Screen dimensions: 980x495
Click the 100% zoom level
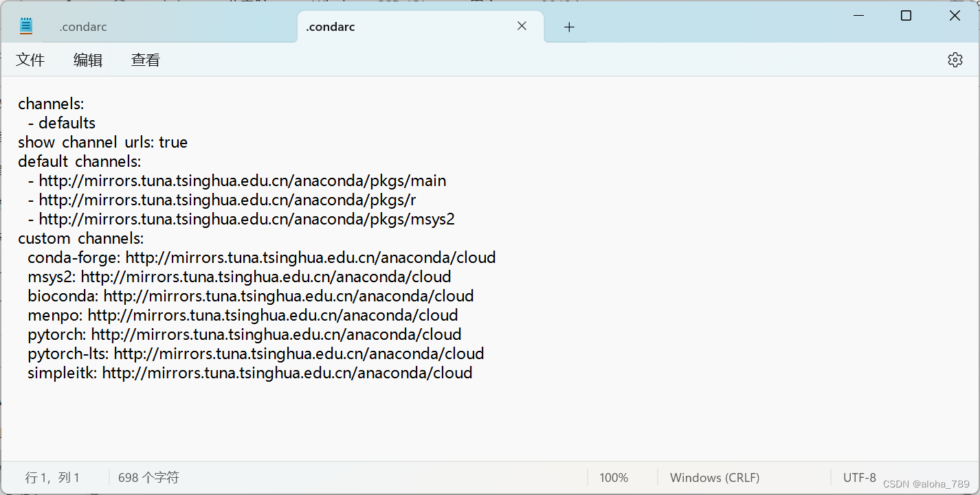point(614,478)
